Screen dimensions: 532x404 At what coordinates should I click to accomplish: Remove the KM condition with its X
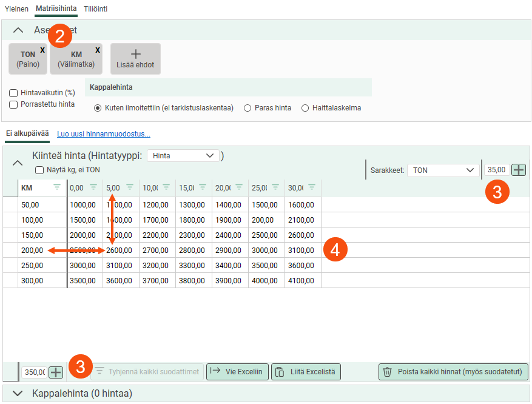[x=97, y=50]
